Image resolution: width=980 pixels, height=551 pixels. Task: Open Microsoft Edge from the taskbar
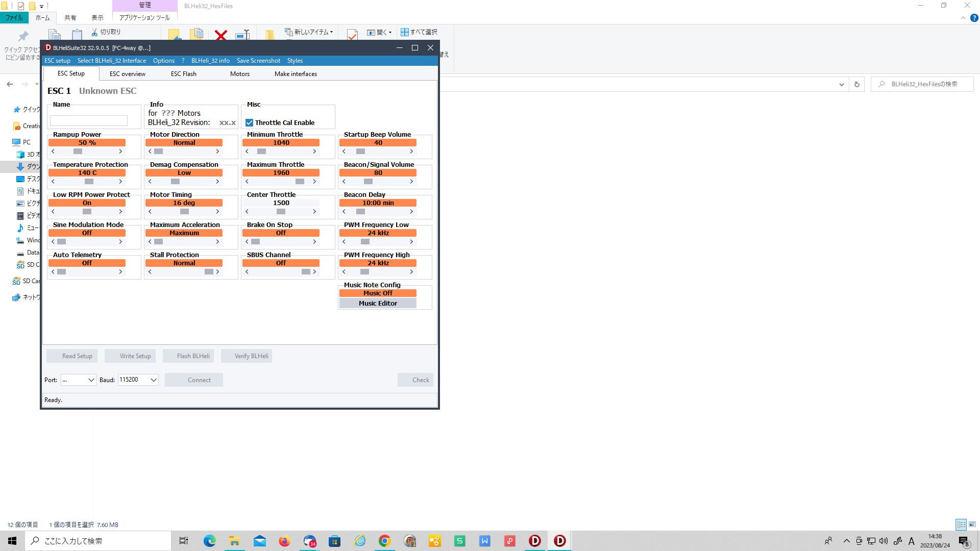coord(209,541)
